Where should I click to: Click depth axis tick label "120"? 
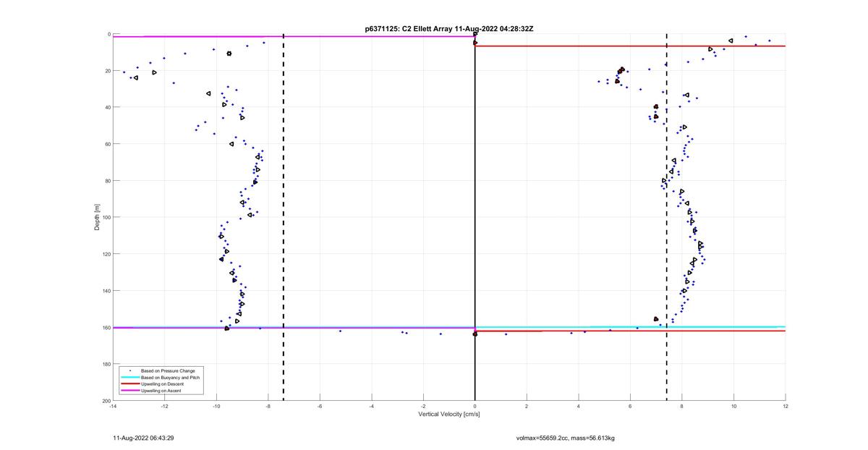106,254
